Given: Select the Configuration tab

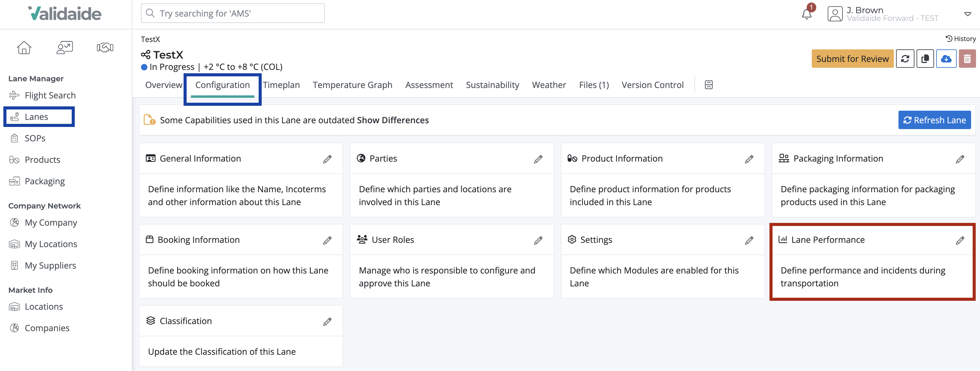Looking at the screenshot, I should pyautogui.click(x=222, y=85).
